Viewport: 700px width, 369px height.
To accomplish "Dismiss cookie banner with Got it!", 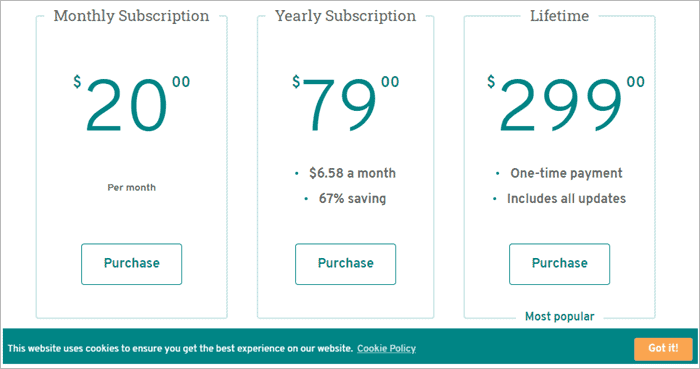I will tap(663, 348).
